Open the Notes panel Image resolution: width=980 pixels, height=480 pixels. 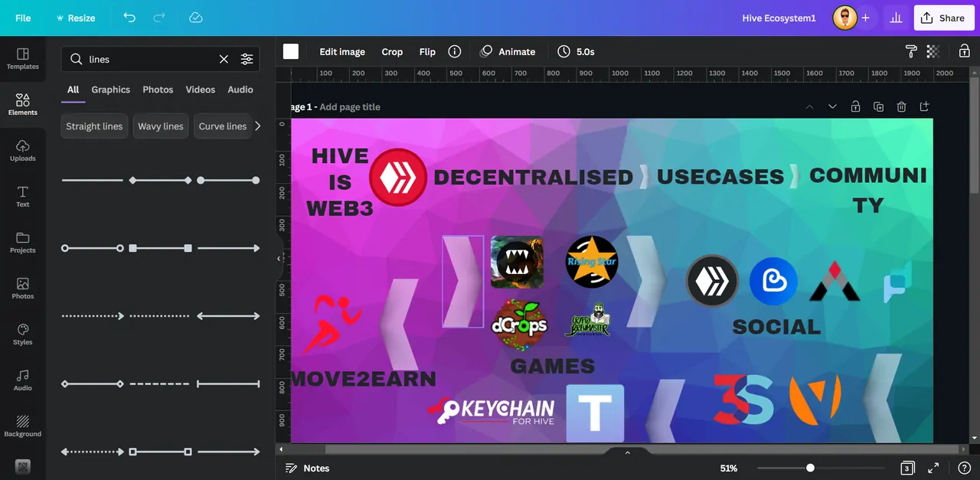coord(307,468)
